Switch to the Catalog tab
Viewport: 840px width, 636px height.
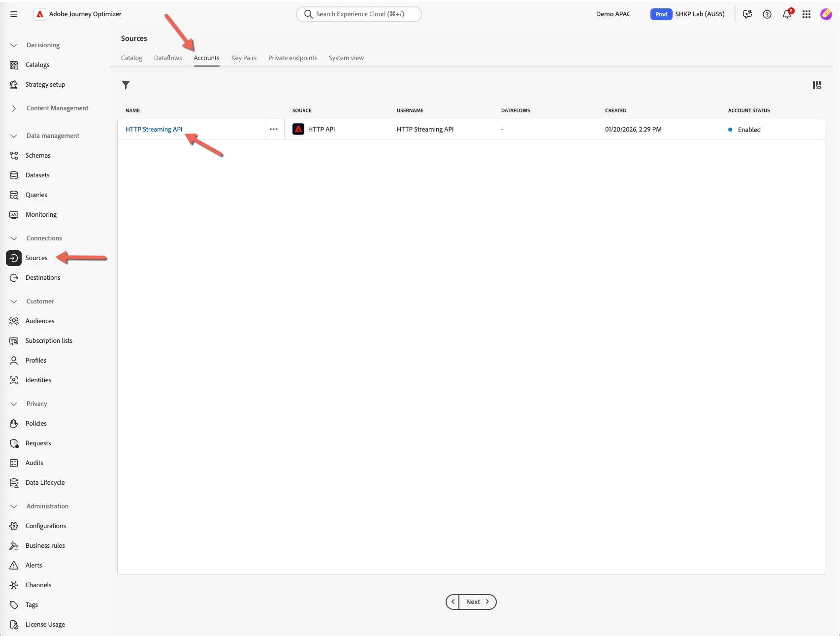131,58
